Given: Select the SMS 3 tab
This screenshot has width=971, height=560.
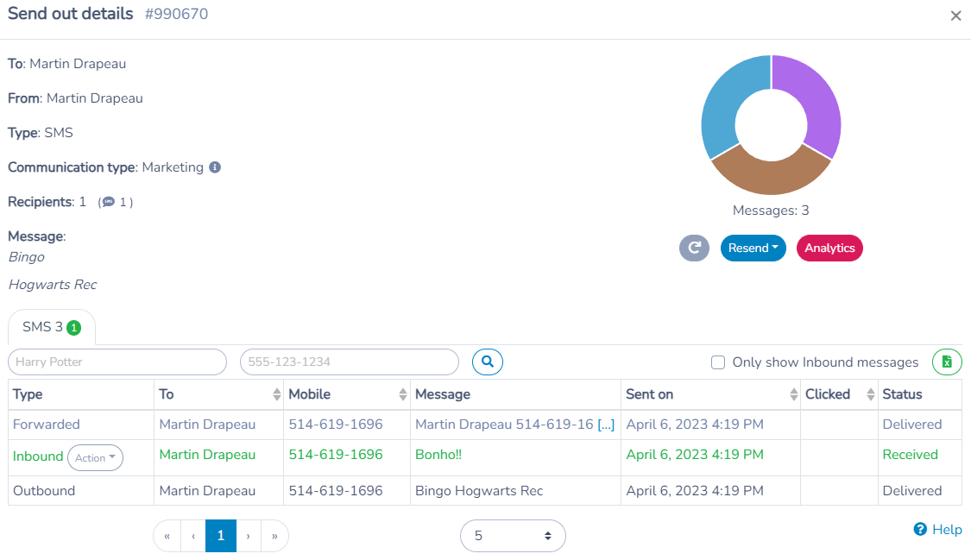Looking at the screenshot, I should (52, 327).
